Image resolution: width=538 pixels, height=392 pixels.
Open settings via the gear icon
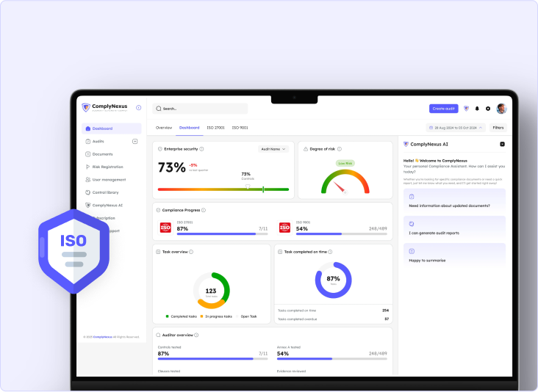487,109
